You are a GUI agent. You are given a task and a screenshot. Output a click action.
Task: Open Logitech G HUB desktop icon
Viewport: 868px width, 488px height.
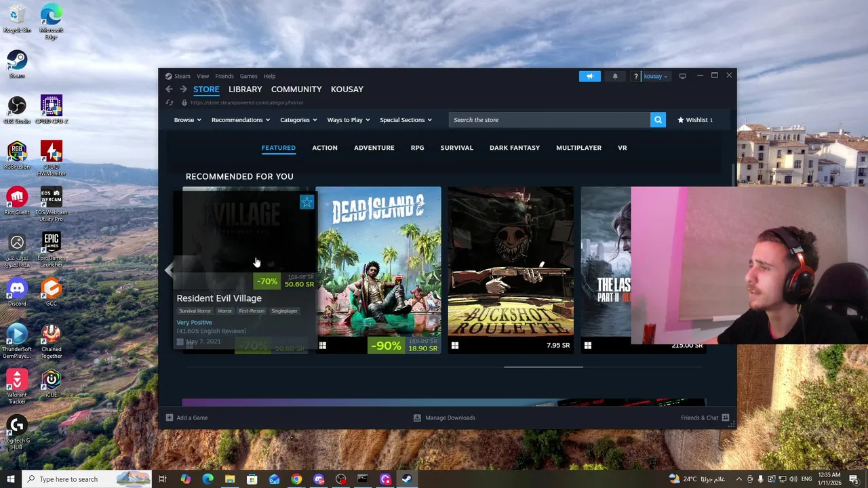click(x=17, y=432)
